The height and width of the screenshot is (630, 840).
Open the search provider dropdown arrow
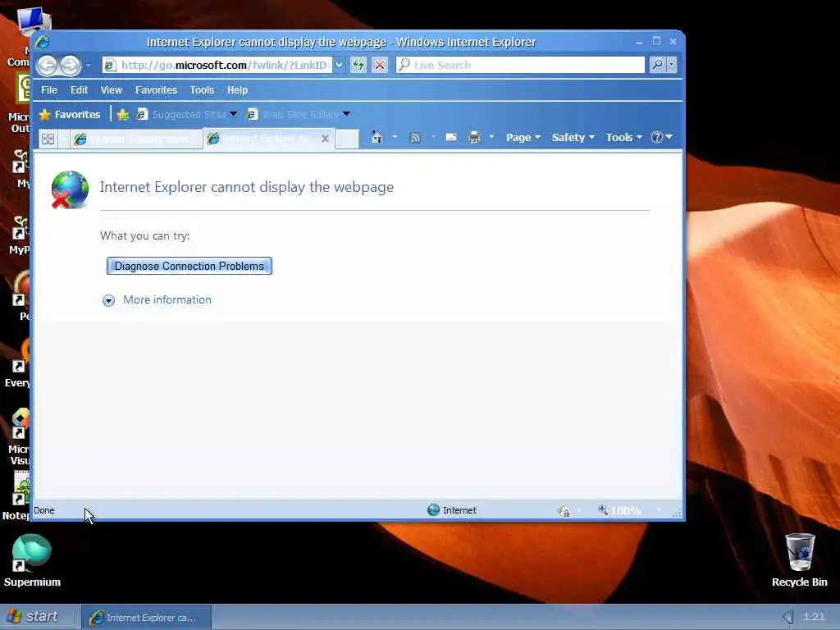tap(671, 65)
